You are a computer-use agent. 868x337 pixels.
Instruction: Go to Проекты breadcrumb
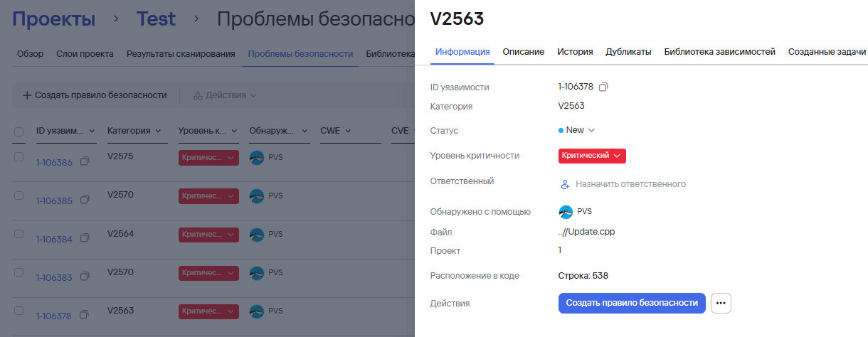tap(54, 19)
